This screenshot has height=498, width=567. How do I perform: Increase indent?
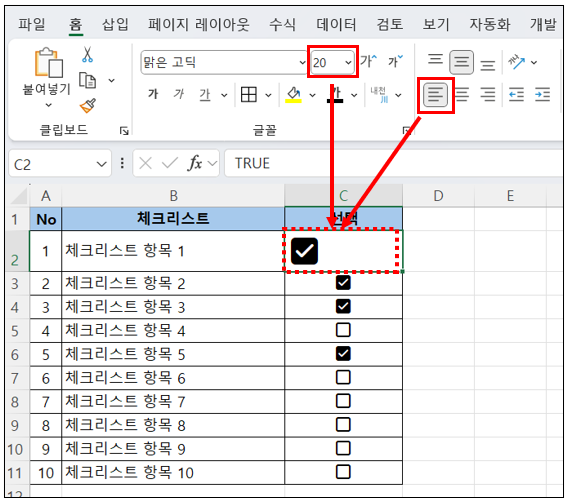click(542, 95)
